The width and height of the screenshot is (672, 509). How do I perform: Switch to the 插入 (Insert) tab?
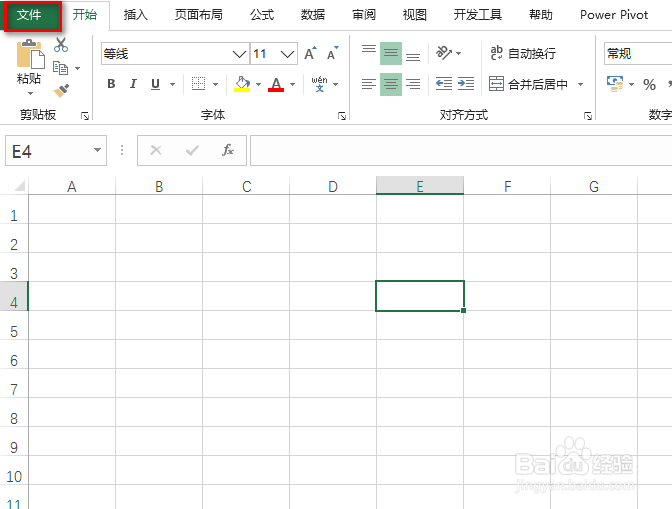pyautogui.click(x=135, y=15)
